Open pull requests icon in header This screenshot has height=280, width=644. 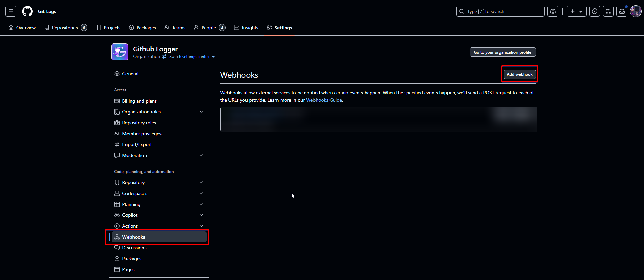pyautogui.click(x=608, y=11)
